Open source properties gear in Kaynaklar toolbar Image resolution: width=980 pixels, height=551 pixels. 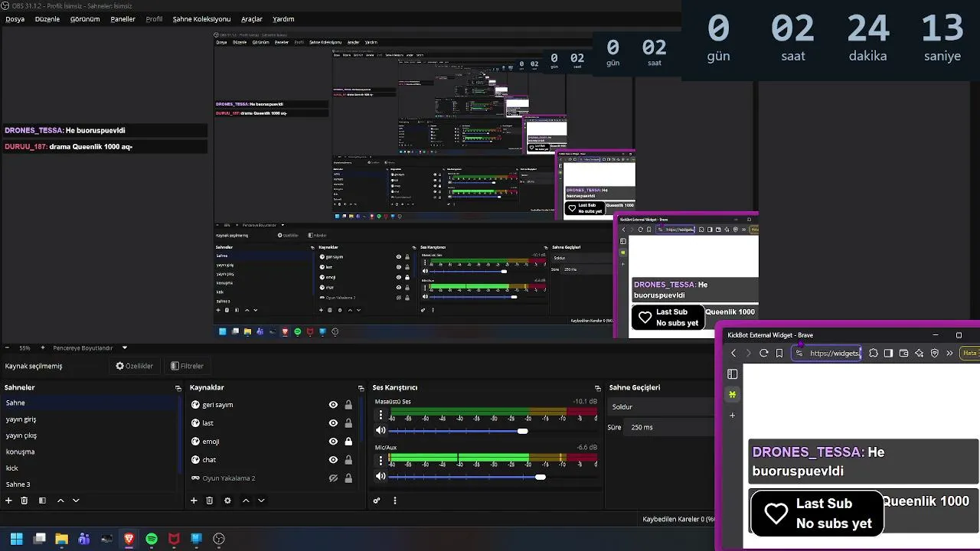(227, 500)
